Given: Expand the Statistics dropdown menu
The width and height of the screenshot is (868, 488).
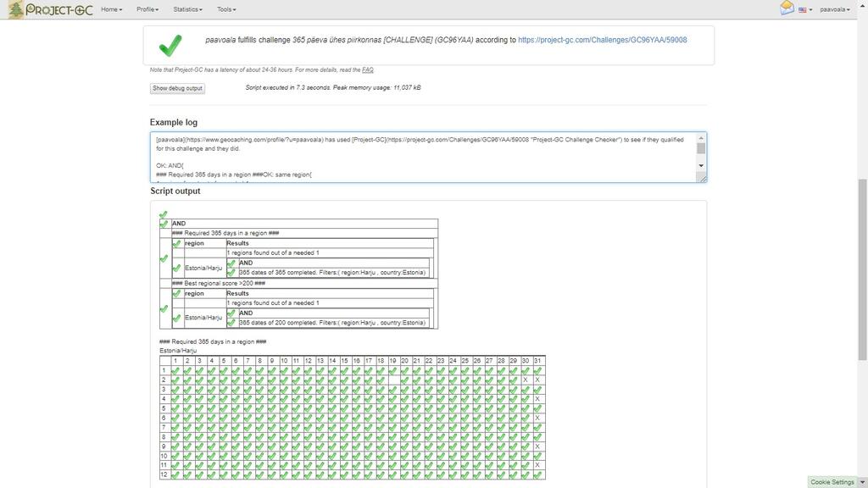Looking at the screenshot, I should click(187, 9).
